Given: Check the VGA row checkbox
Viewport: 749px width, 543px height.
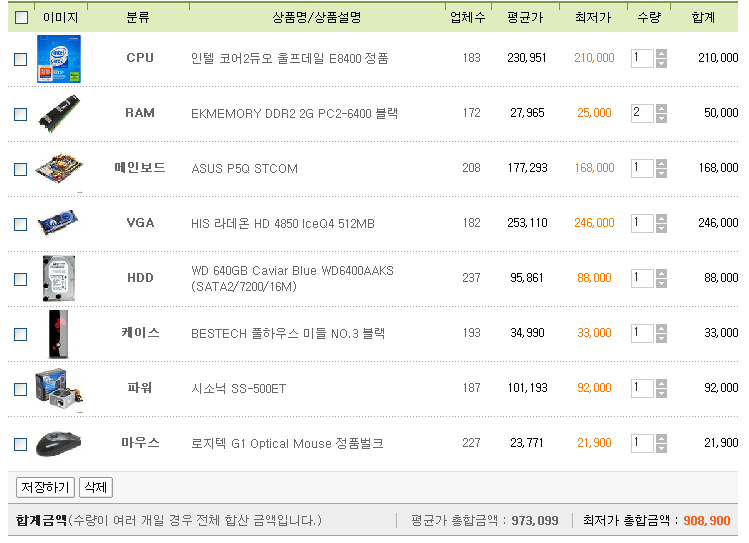Looking at the screenshot, I should click(x=21, y=224).
